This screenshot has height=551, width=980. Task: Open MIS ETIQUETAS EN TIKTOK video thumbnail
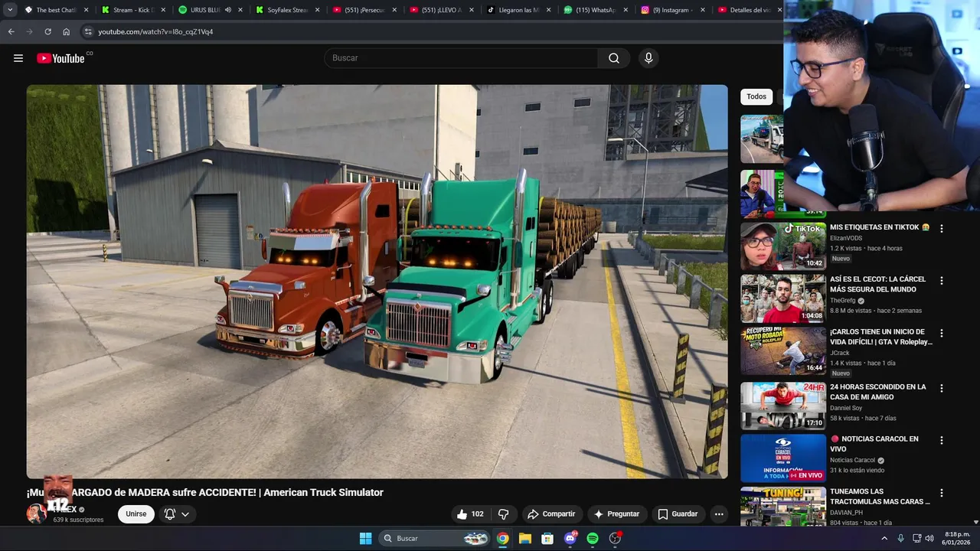782,246
